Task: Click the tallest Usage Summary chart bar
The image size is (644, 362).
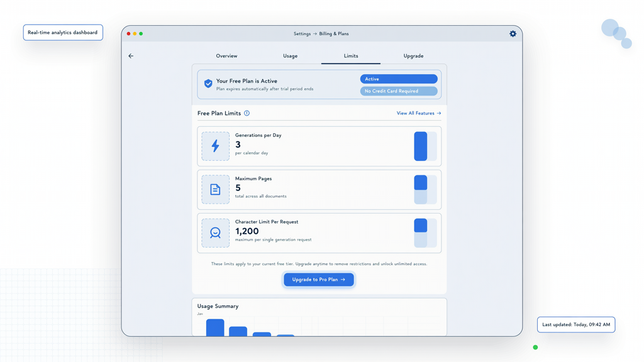Action: point(215,327)
